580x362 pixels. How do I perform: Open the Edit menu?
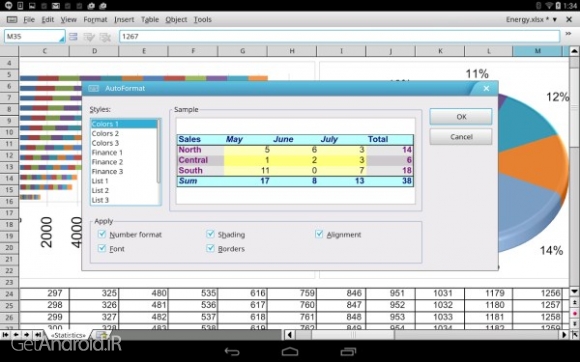tap(48, 20)
